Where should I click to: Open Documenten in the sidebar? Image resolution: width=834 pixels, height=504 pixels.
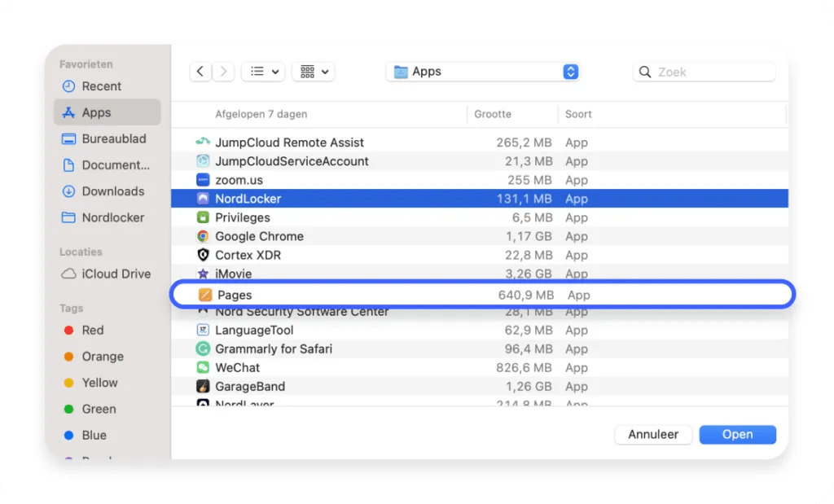(x=107, y=164)
